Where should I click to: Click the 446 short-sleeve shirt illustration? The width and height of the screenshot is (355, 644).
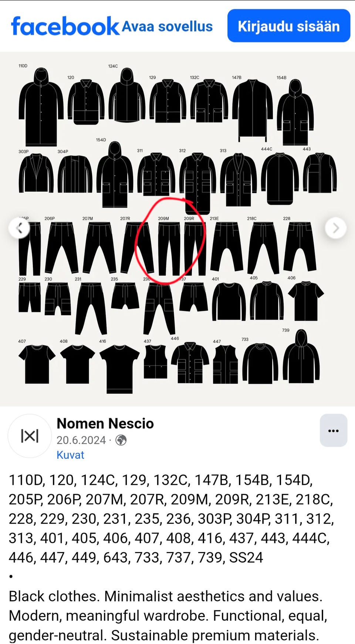coord(190,363)
